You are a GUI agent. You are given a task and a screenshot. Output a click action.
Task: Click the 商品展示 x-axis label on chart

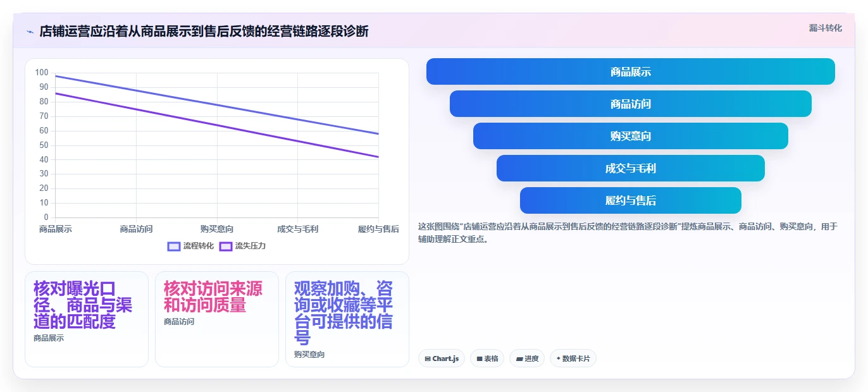[56, 229]
